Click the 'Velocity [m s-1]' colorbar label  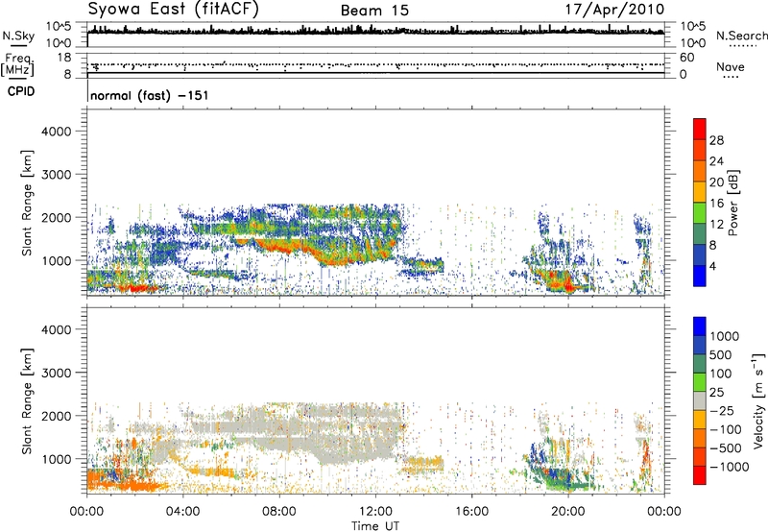[758, 400]
